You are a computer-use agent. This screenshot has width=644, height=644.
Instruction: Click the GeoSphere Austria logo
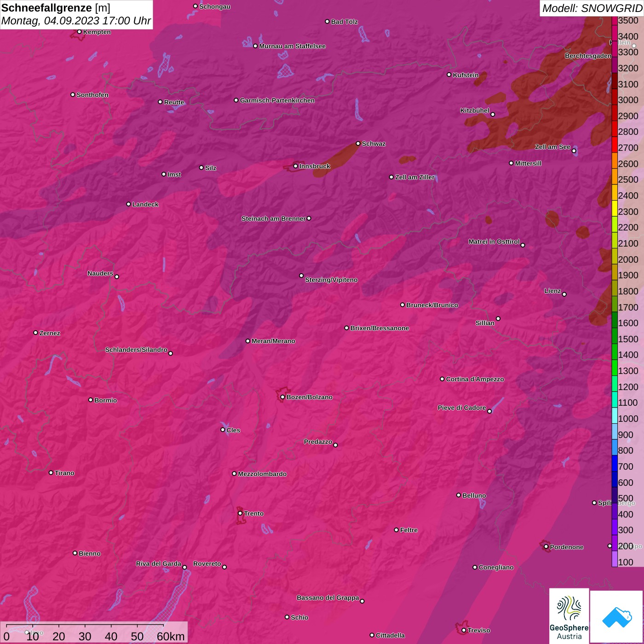point(569,615)
